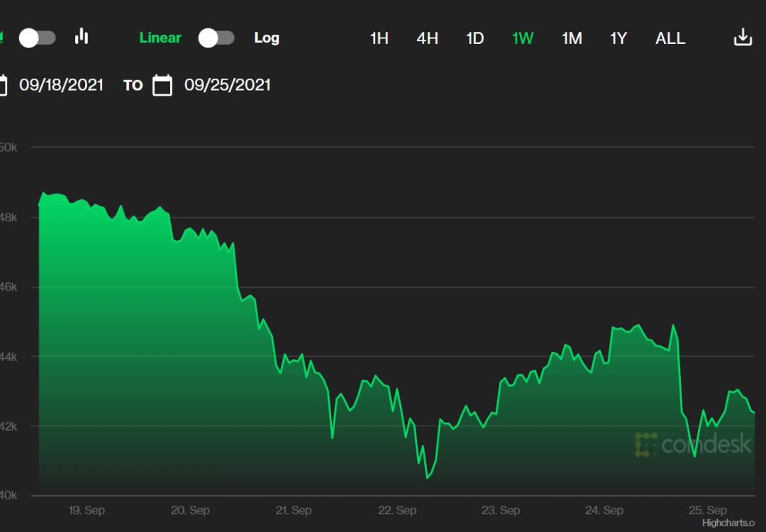This screenshot has width=766, height=532.
Task: Toggle the Linear/Log scale switch
Action: coord(216,38)
